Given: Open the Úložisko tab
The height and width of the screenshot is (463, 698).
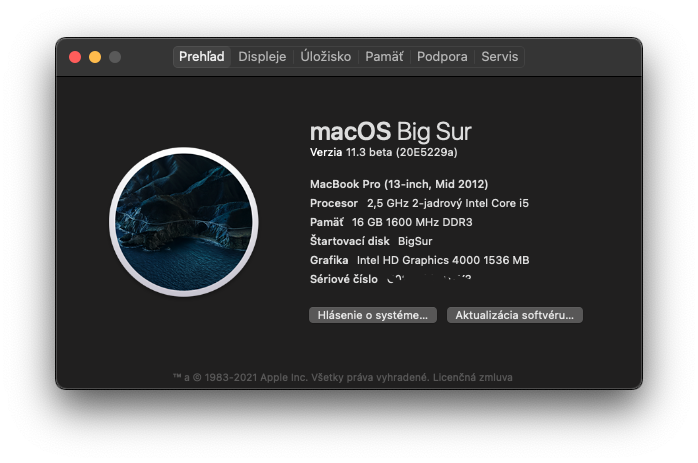Looking at the screenshot, I should [325, 57].
